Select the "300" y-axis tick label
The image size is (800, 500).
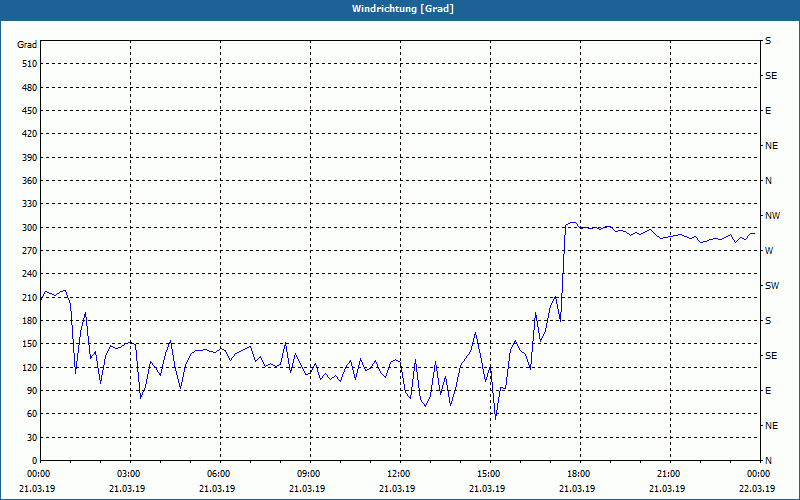(30, 228)
